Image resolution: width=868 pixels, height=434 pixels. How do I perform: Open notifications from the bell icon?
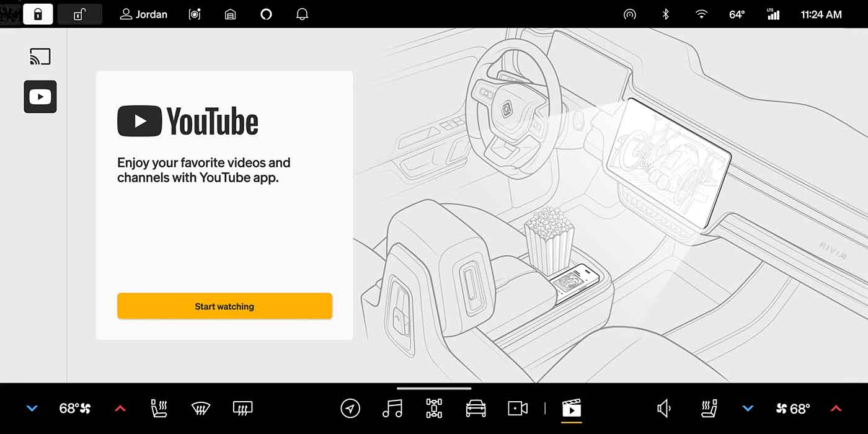click(302, 14)
